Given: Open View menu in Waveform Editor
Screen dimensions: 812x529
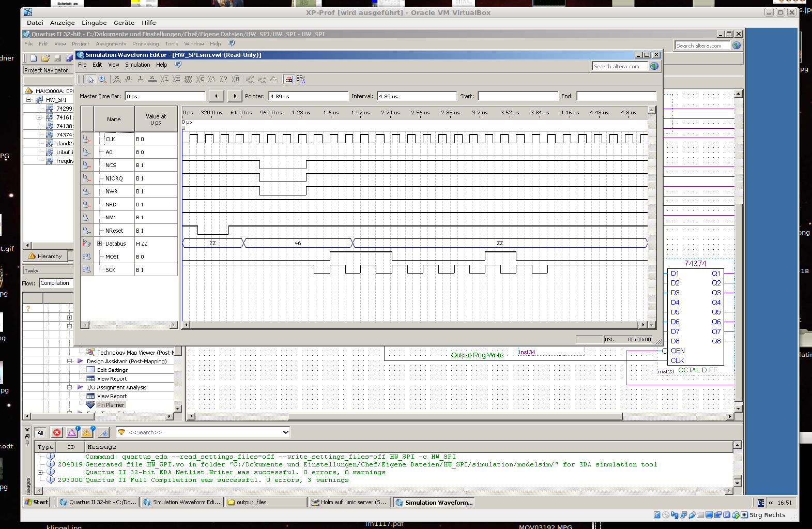Looking at the screenshot, I should coord(114,65).
